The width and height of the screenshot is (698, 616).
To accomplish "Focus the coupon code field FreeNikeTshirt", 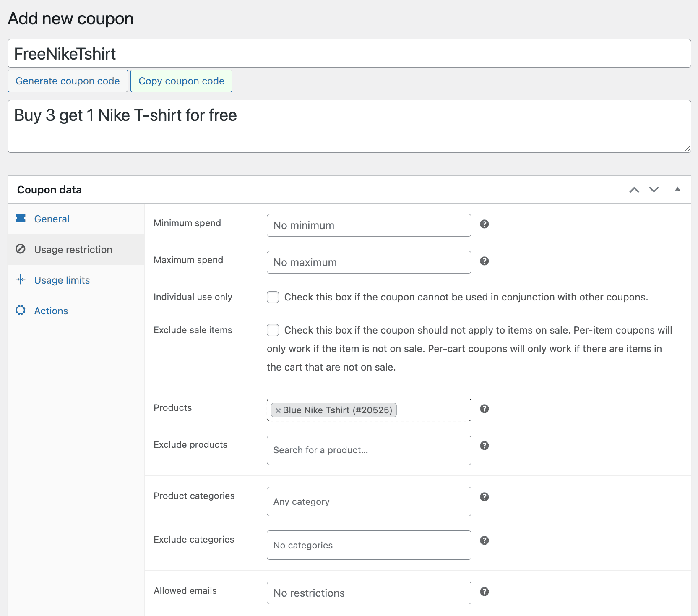I will coord(349,53).
